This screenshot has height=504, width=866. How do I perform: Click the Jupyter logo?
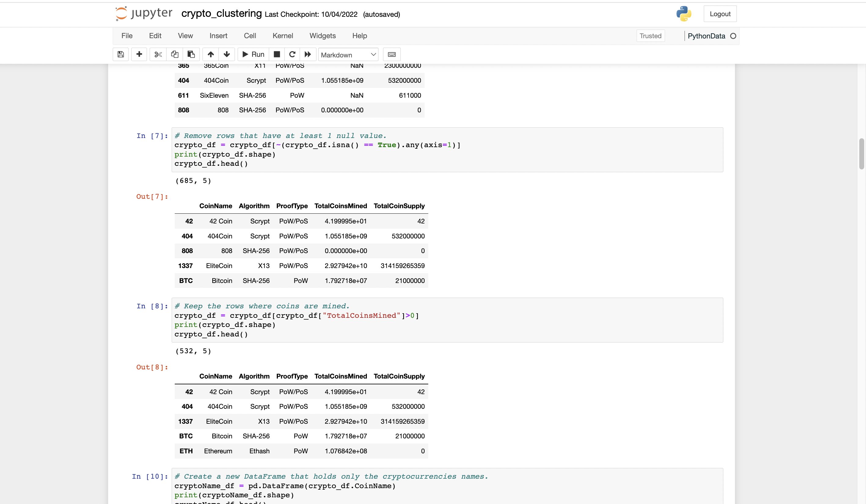click(143, 14)
